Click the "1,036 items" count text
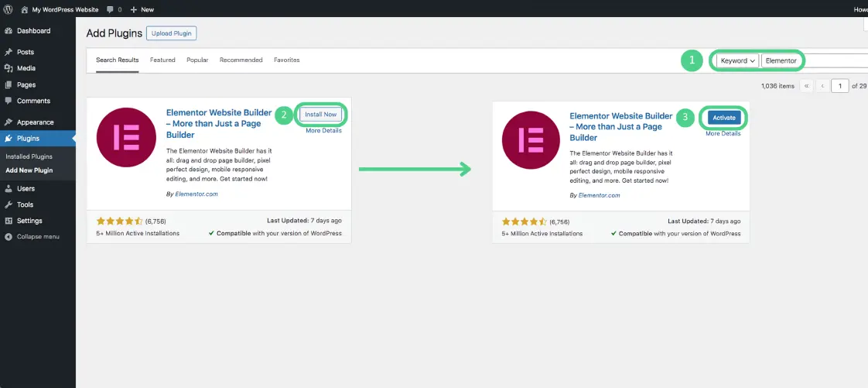 point(777,86)
